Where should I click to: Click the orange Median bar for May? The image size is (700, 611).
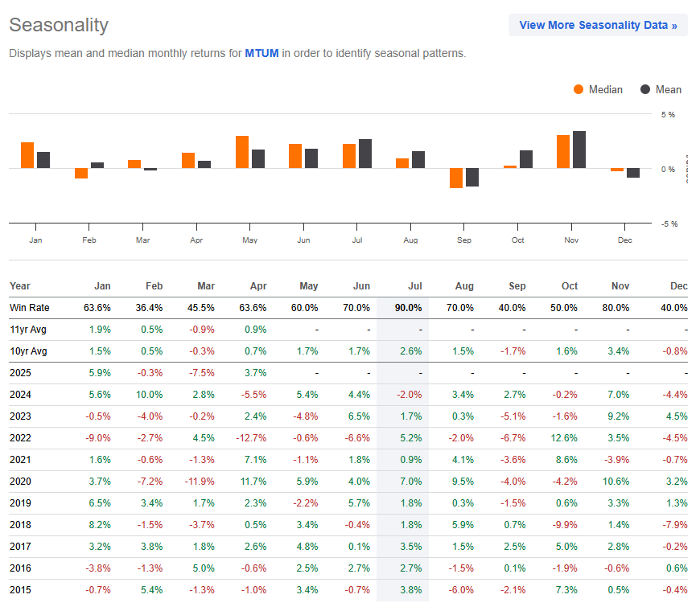241,150
